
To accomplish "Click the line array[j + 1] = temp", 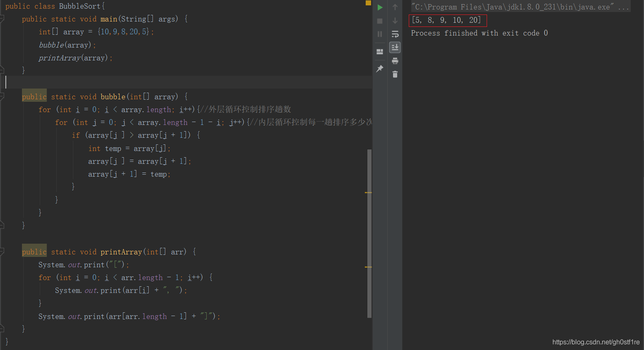I will tap(129, 174).
